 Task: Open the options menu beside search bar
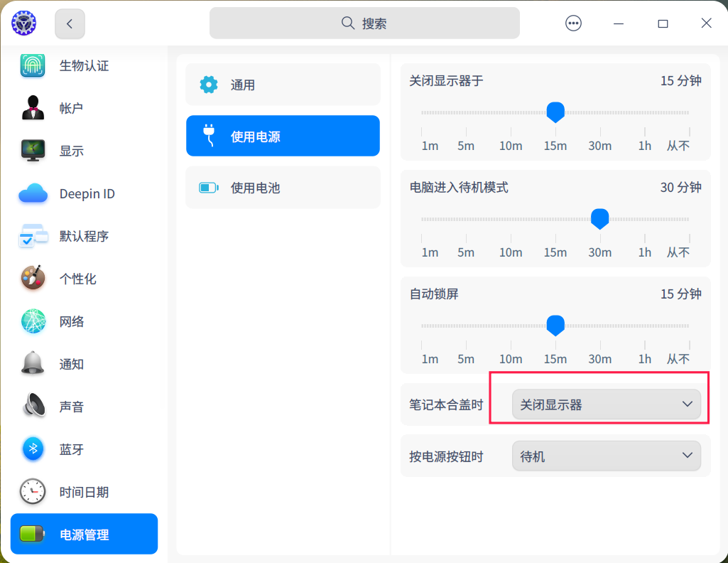(x=573, y=23)
